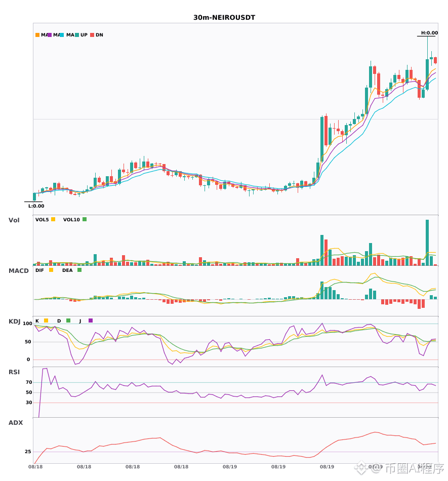The image size is (448, 481).
Task: Click the orange MA legend swatch
Action: click(x=37, y=35)
